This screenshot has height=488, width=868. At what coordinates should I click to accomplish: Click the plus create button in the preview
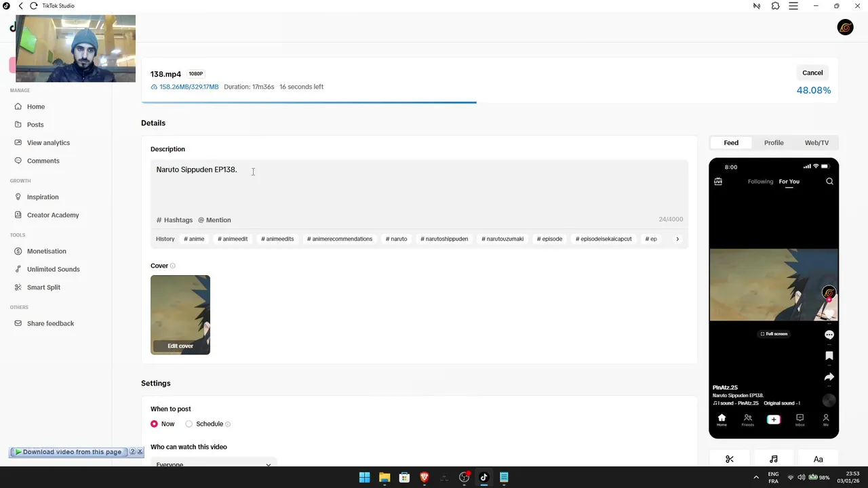pos(774,420)
